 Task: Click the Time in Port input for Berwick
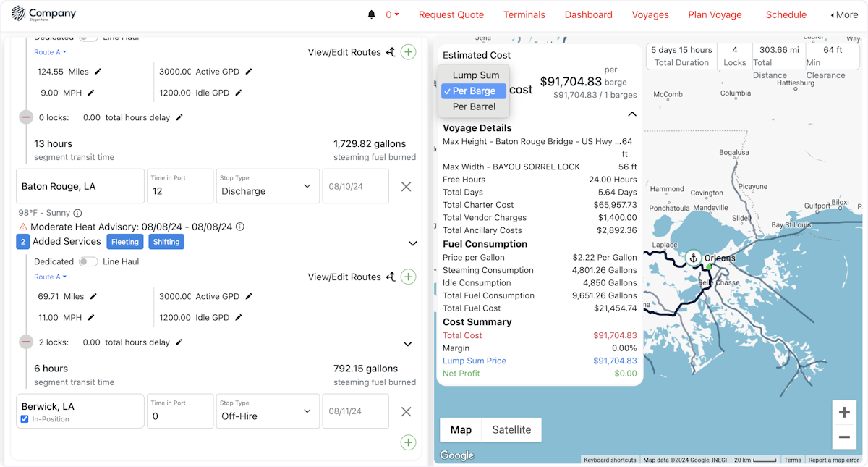point(180,411)
